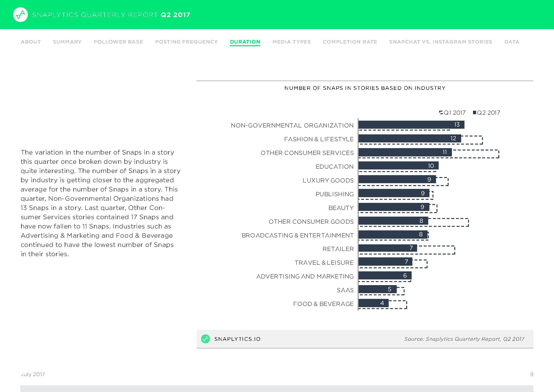Click the SaaS bar labeled 5
Image resolution: width=554 pixels, height=392 pixels.
377,289
